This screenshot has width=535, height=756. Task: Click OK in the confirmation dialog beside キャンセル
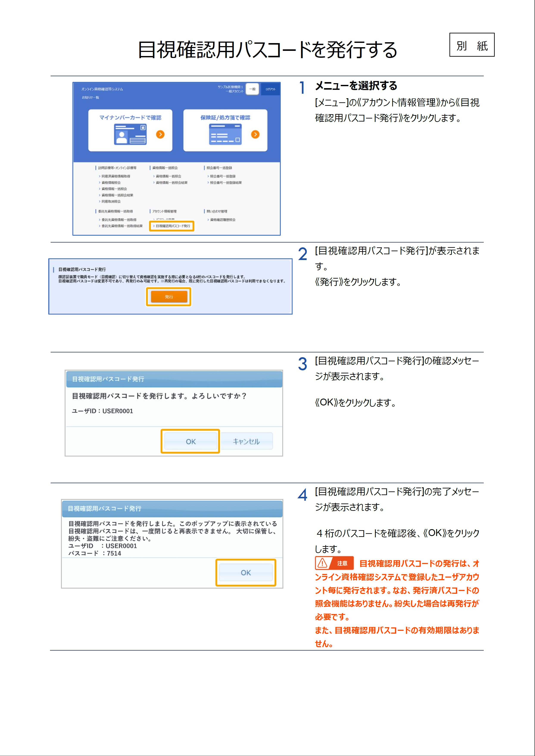coord(191,441)
